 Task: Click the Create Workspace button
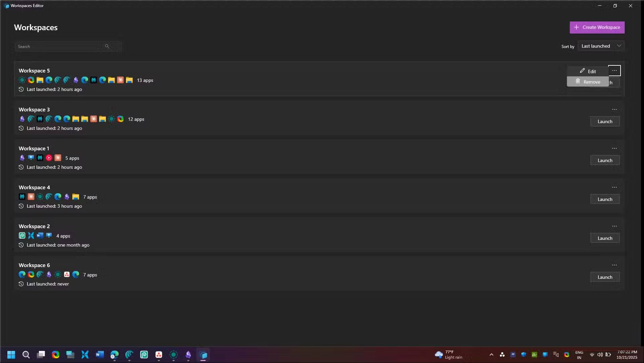point(597,27)
